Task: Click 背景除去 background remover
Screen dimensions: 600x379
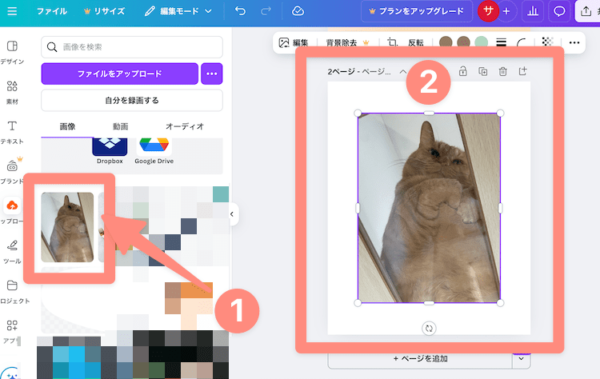Action: 347,42
